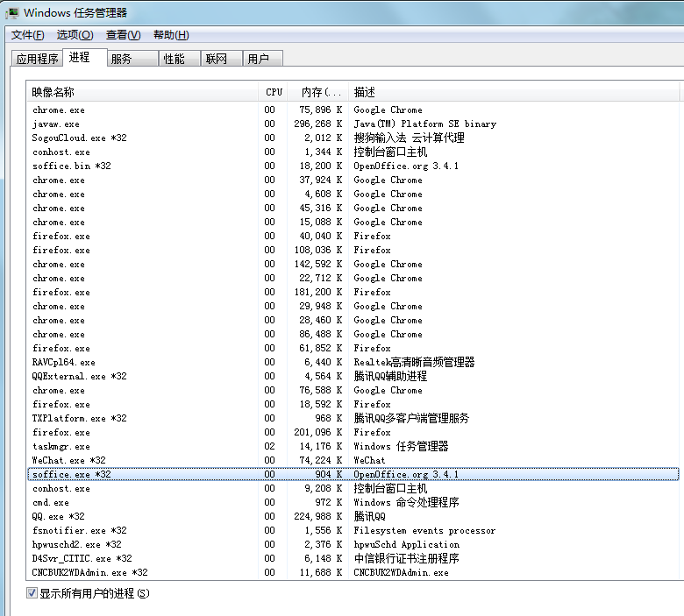Click the Java(TM) Platform SE binary description

(x=425, y=124)
